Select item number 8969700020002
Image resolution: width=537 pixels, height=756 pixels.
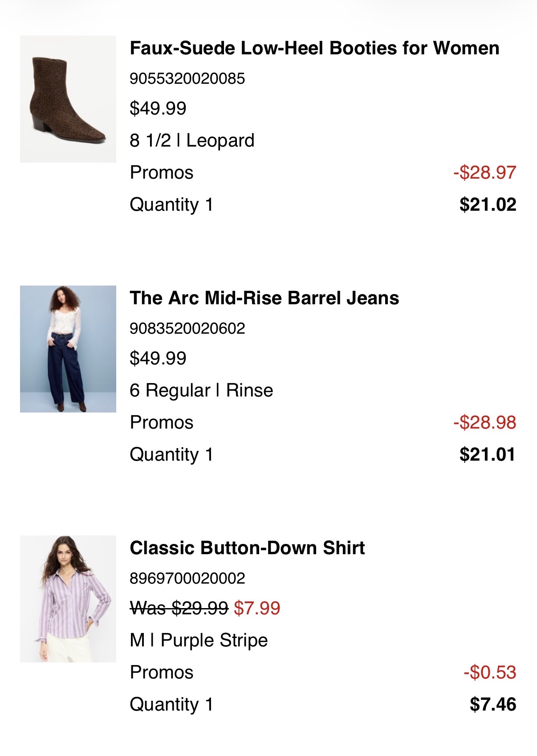point(187,579)
